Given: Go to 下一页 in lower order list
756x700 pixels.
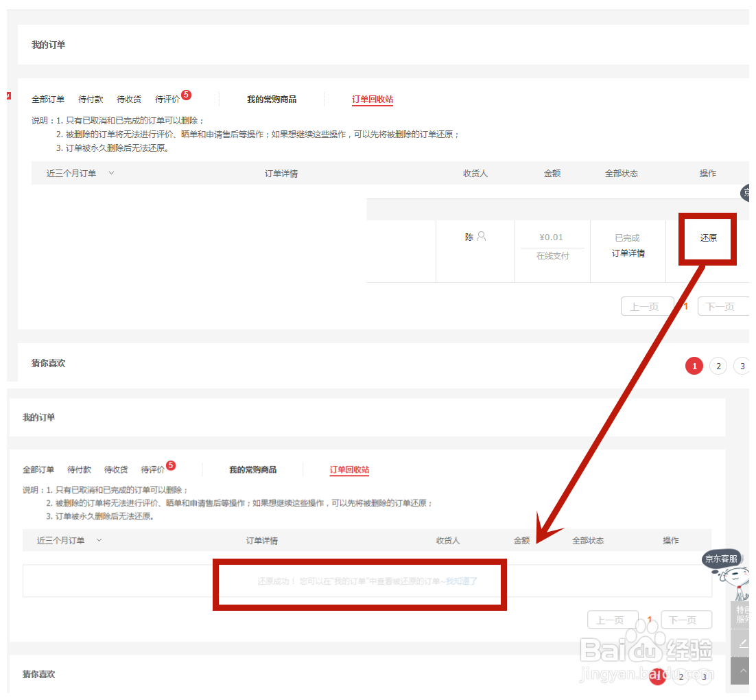Looking at the screenshot, I should point(686,620).
